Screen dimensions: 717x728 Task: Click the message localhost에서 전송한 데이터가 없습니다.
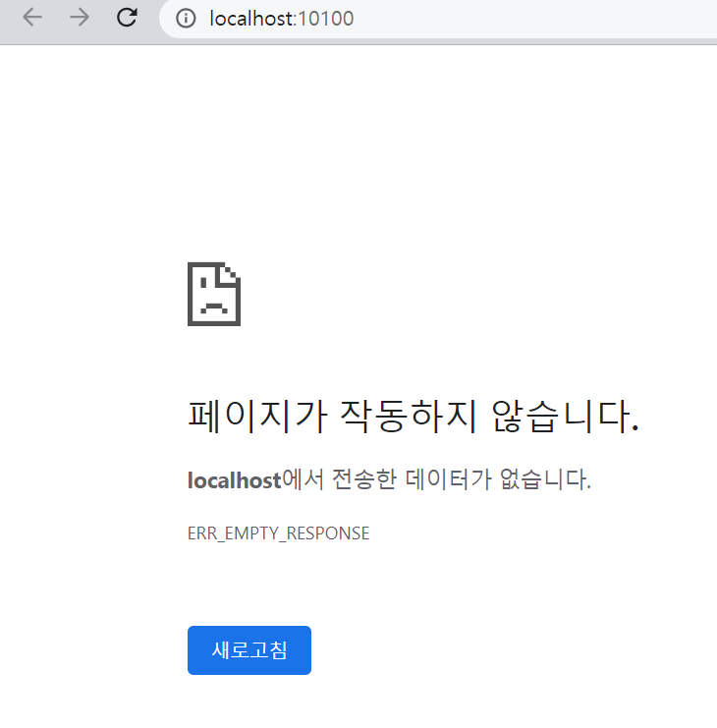point(389,479)
